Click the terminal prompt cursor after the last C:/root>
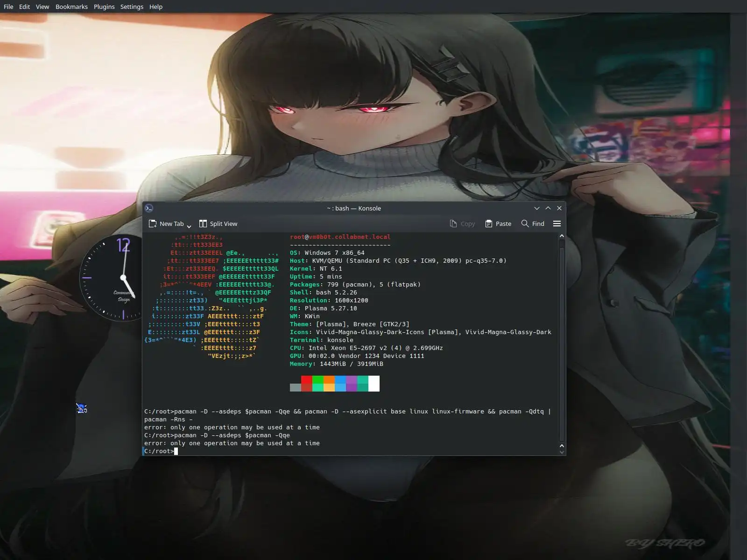The image size is (747, 560). 176,451
